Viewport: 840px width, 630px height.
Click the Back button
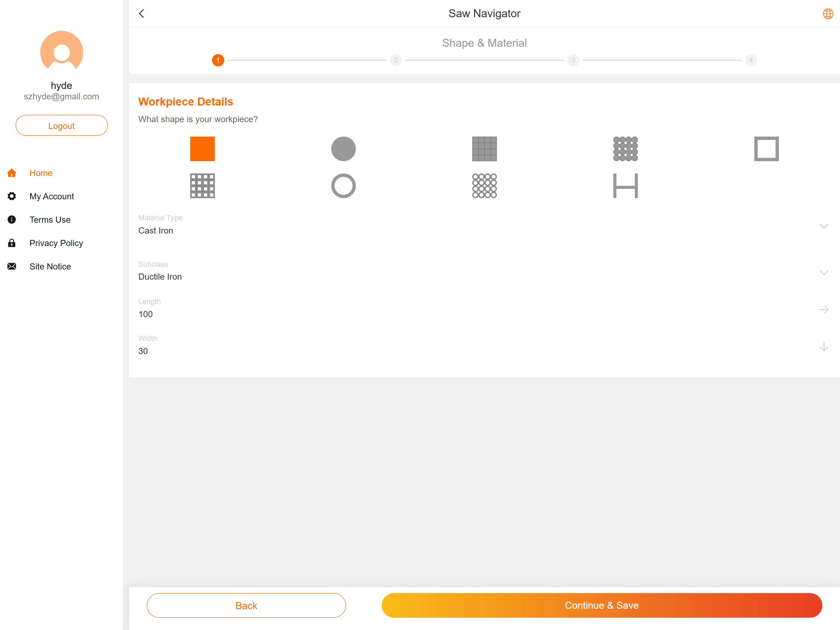246,605
